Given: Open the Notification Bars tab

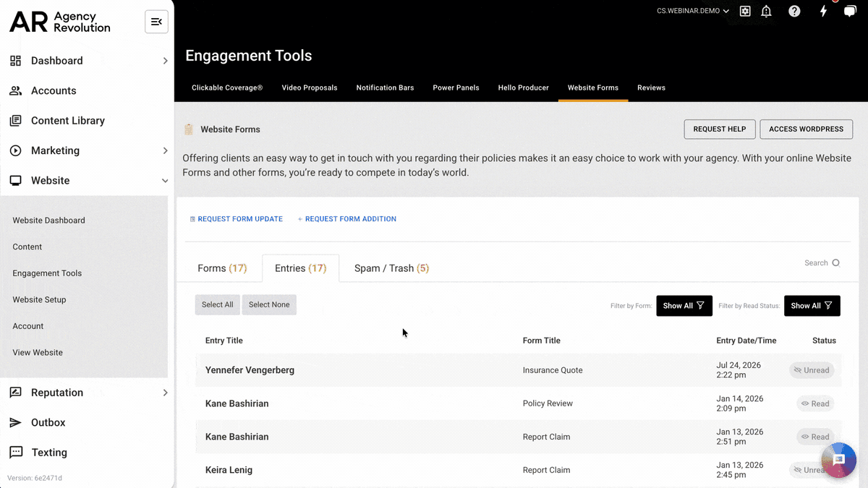Looking at the screenshot, I should click(x=385, y=87).
